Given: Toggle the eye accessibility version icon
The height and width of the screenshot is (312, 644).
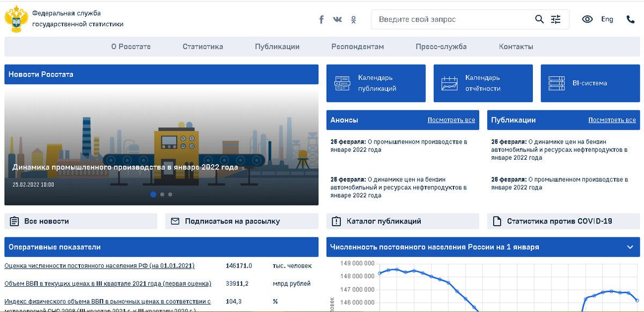Looking at the screenshot, I should click(588, 19).
